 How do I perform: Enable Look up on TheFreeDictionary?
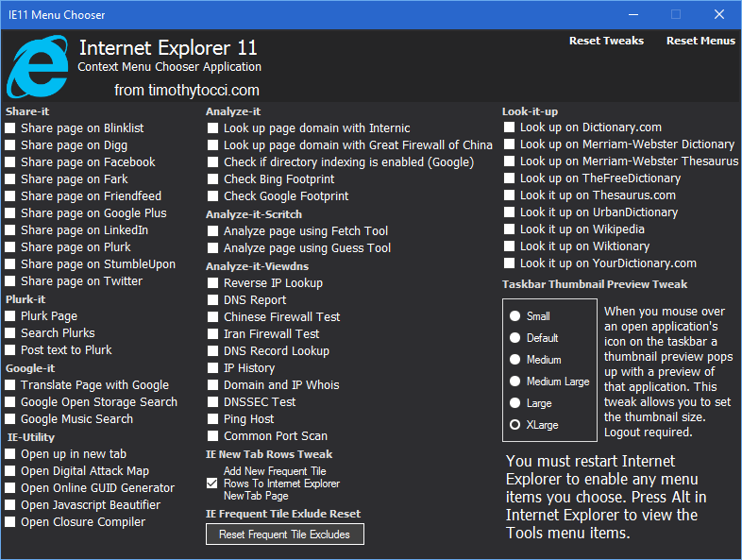click(x=509, y=178)
